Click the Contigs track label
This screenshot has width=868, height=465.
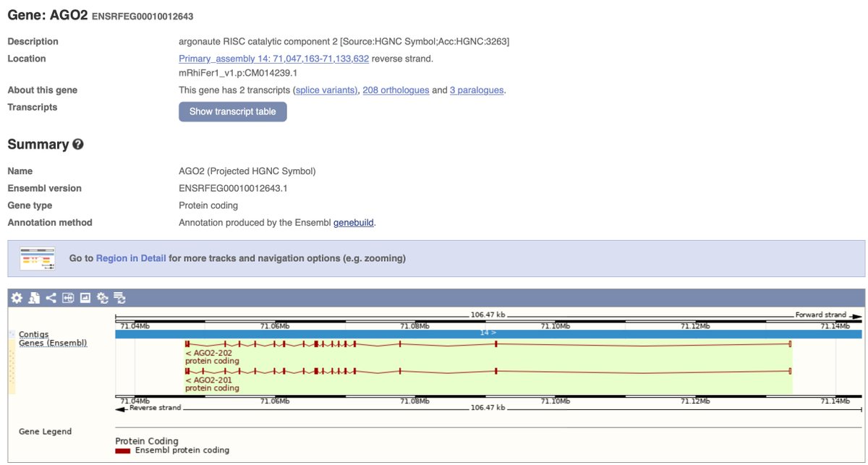(33, 334)
